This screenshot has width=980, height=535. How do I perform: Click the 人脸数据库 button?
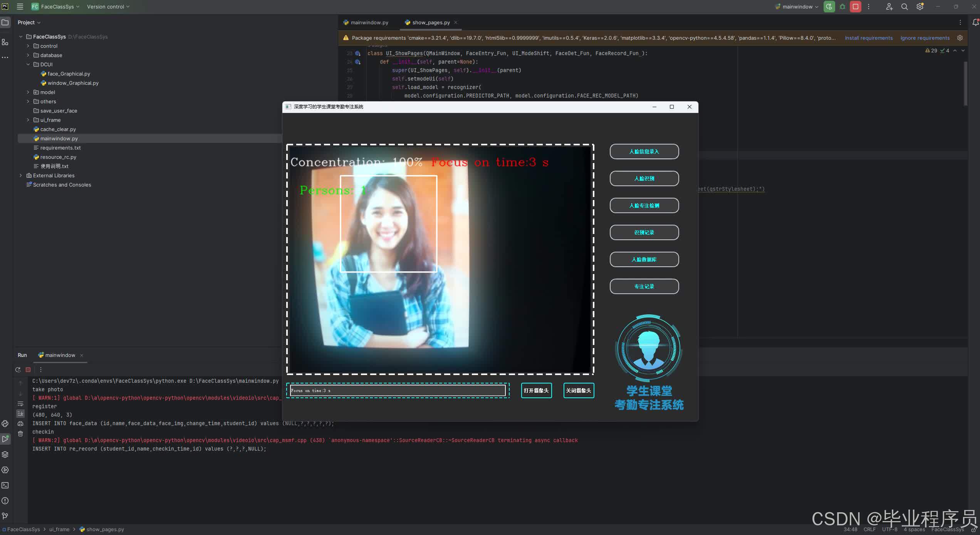pos(644,259)
